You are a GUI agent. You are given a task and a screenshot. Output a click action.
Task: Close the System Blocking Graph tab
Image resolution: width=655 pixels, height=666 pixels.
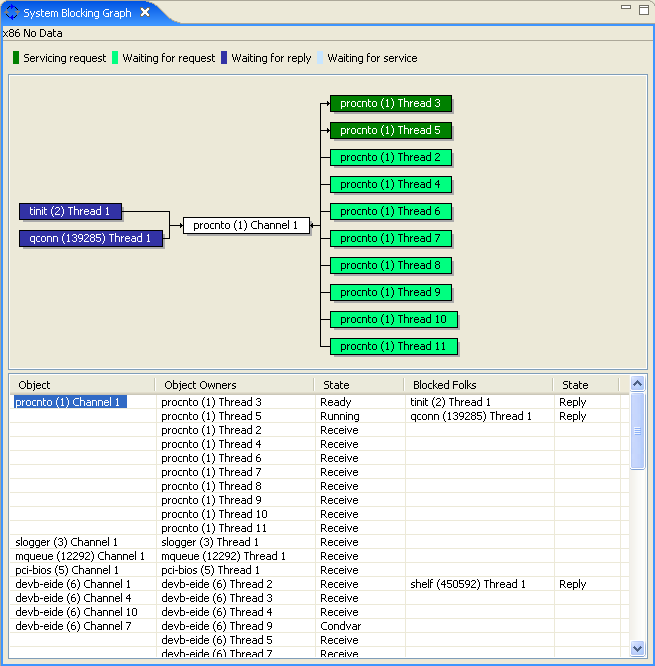pyautogui.click(x=145, y=13)
